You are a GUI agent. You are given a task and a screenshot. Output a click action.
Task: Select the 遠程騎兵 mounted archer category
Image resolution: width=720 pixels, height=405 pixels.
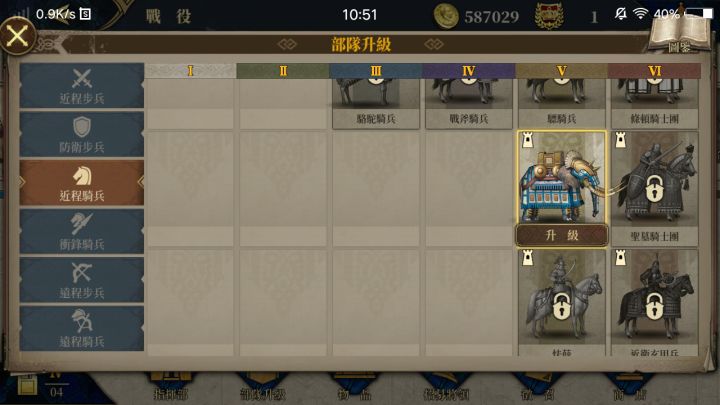point(82,329)
